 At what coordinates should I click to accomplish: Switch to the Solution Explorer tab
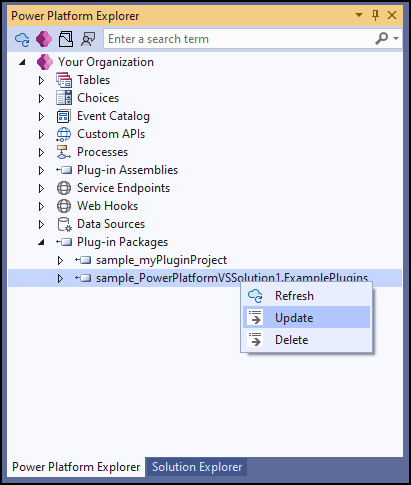[x=197, y=467]
